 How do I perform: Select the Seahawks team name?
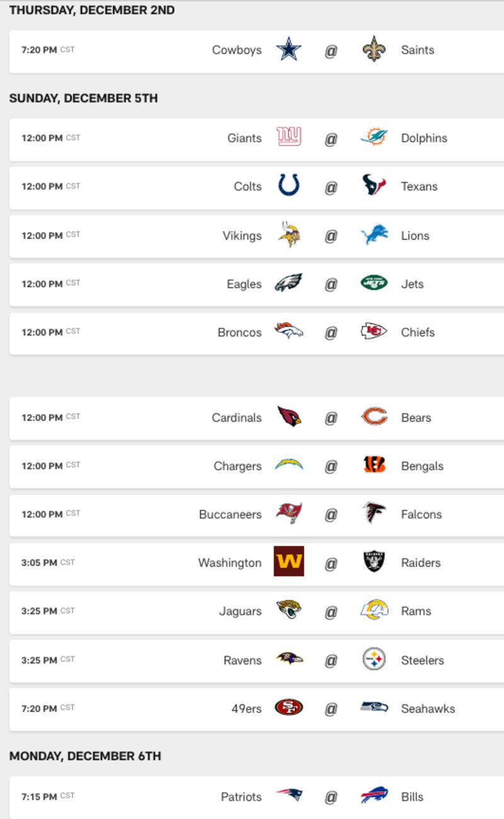428,709
